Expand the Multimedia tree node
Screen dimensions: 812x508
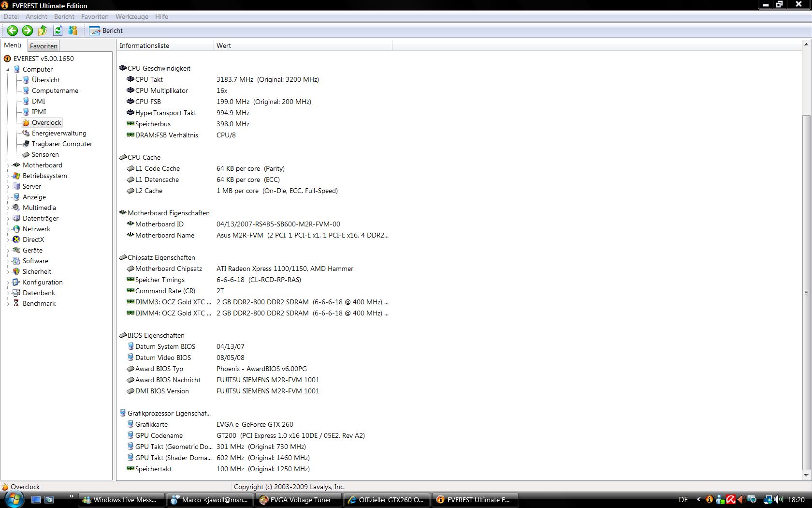pyautogui.click(x=8, y=208)
